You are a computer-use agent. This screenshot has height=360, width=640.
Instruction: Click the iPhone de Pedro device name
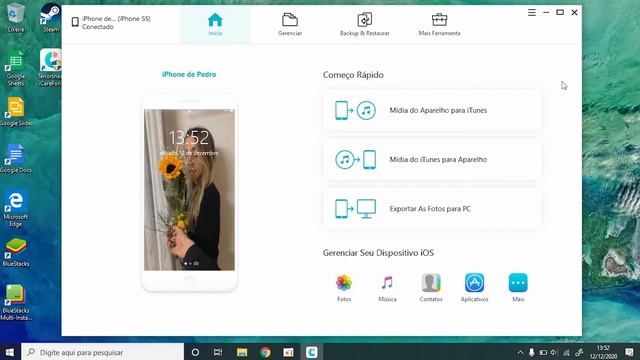pyautogui.click(x=189, y=74)
